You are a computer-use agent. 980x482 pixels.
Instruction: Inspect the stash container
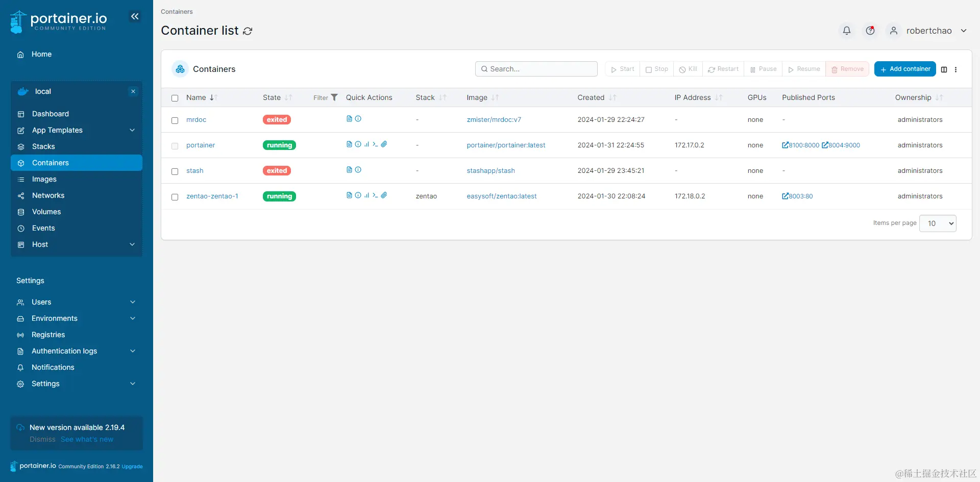[358, 170]
